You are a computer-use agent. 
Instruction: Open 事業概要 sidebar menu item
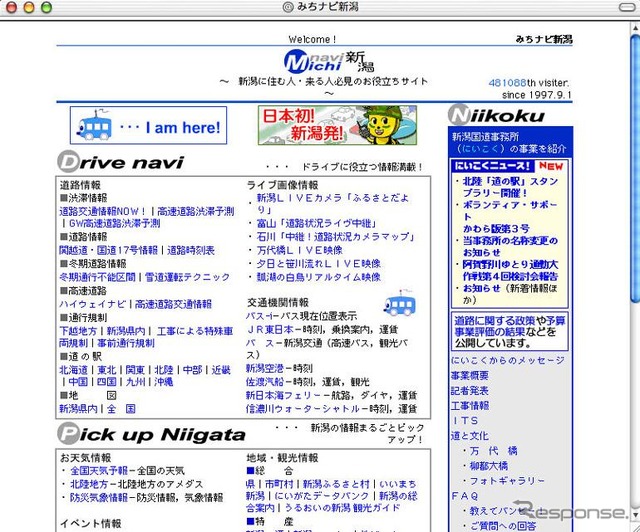[x=469, y=375]
